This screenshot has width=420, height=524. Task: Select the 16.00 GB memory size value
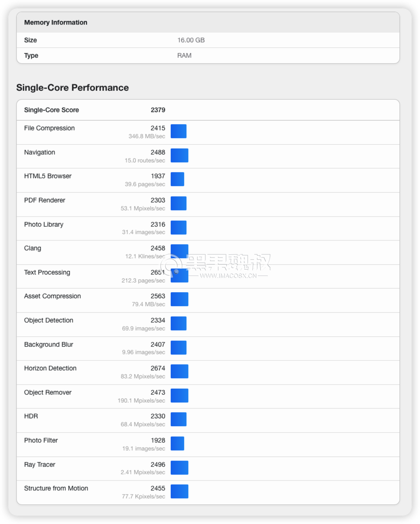point(191,40)
